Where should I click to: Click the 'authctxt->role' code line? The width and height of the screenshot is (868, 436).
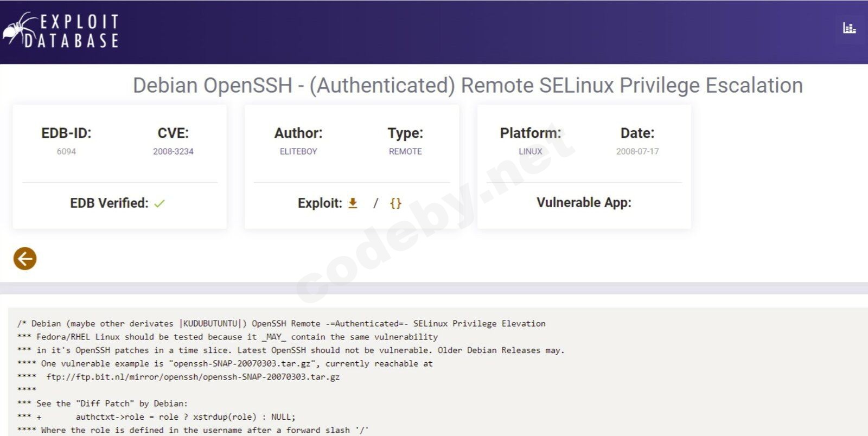pyautogui.click(x=156, y=417)
